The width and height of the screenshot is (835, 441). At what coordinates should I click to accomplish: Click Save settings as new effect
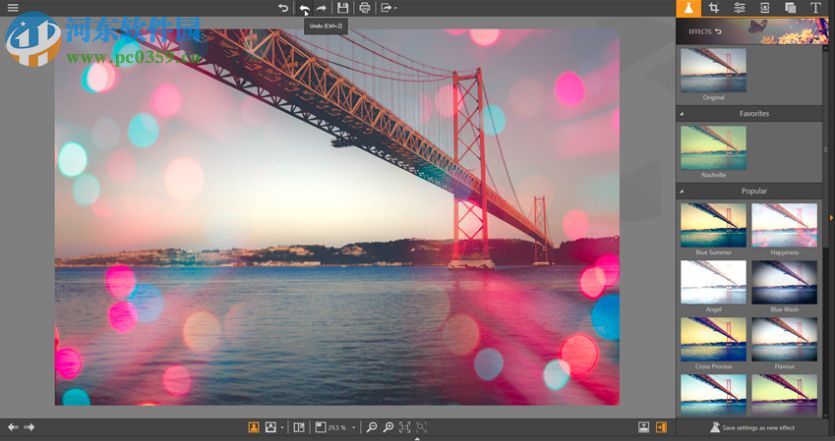pyautogui.click(x=752, y=427)
